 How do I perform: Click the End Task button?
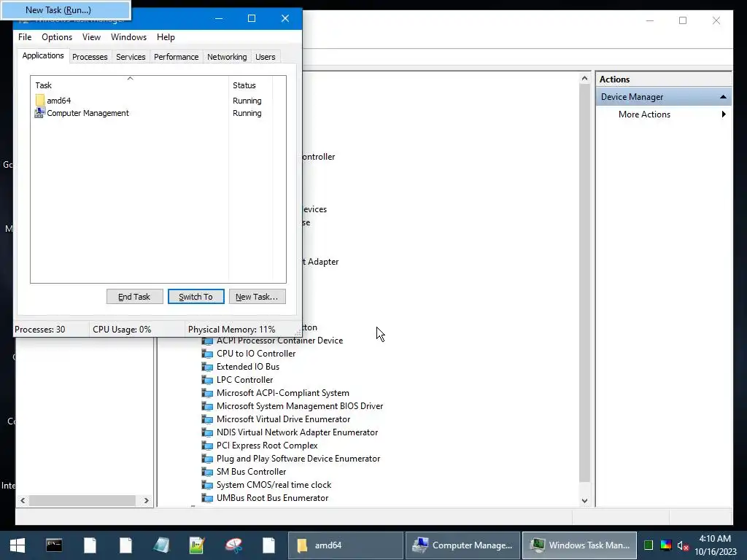pyautogui.click(x=134, y=297)
